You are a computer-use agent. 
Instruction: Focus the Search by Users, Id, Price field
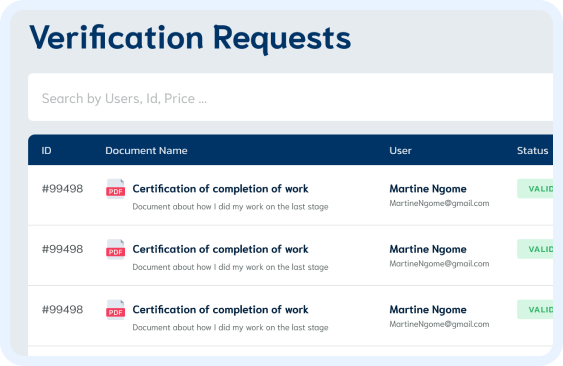290,97
